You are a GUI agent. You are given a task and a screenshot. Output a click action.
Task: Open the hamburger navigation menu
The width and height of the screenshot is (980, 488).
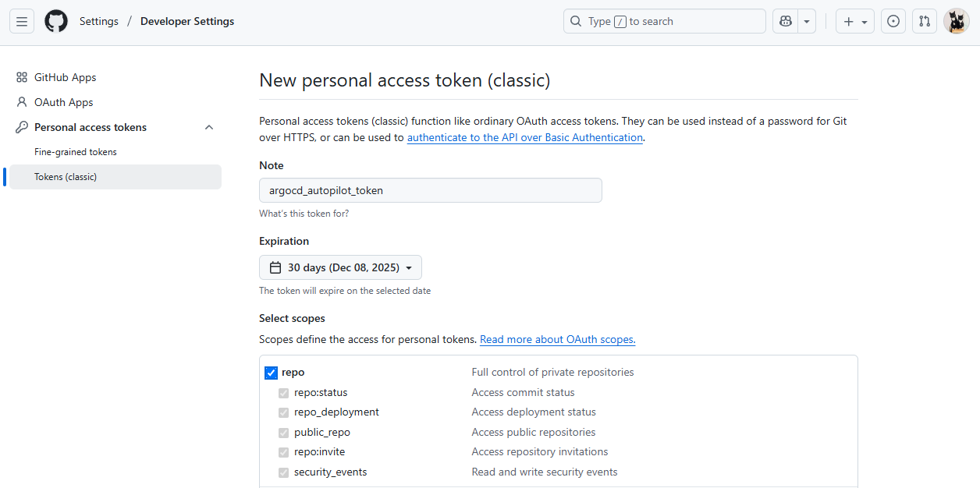pyautogui.click(x=22, y=22)
